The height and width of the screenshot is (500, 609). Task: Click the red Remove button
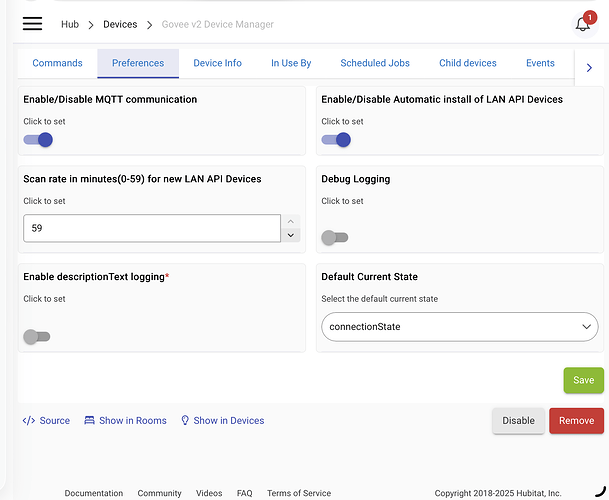tap(576, 421)
